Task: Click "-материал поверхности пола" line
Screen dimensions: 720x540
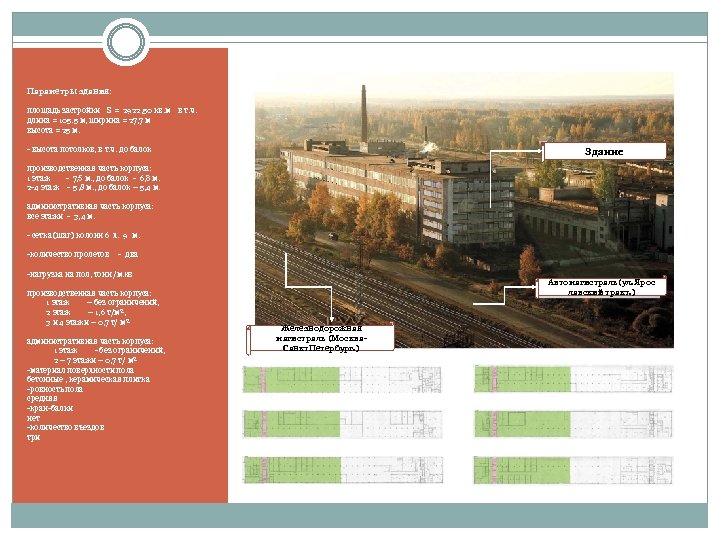Action: 80,370
